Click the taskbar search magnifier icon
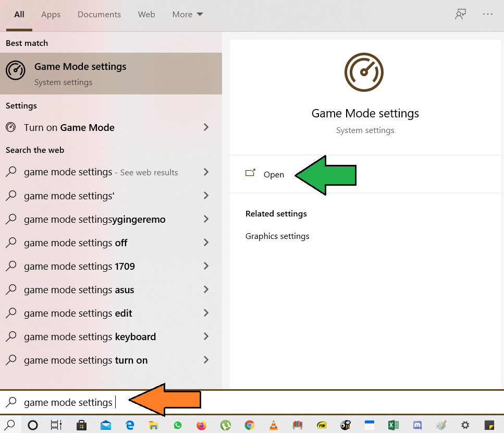The image size is (504, 433). 10,425
